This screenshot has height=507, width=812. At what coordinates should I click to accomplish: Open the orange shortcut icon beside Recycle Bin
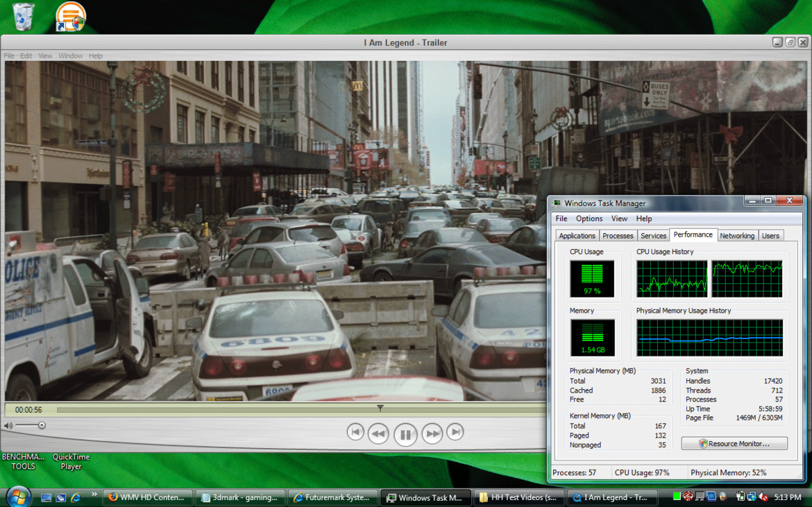[x=70, y=16]
